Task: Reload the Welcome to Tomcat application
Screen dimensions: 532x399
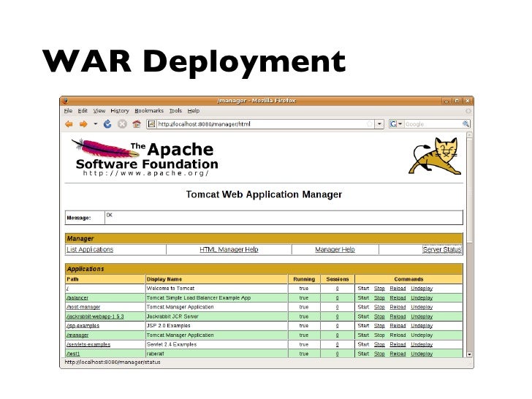Action: coord(398,289)
